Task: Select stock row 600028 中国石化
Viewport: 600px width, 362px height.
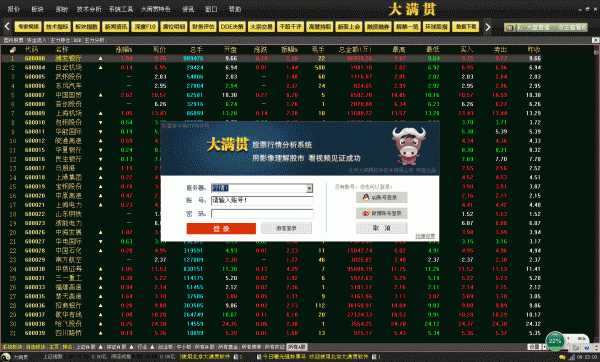Action: (271, 251)
